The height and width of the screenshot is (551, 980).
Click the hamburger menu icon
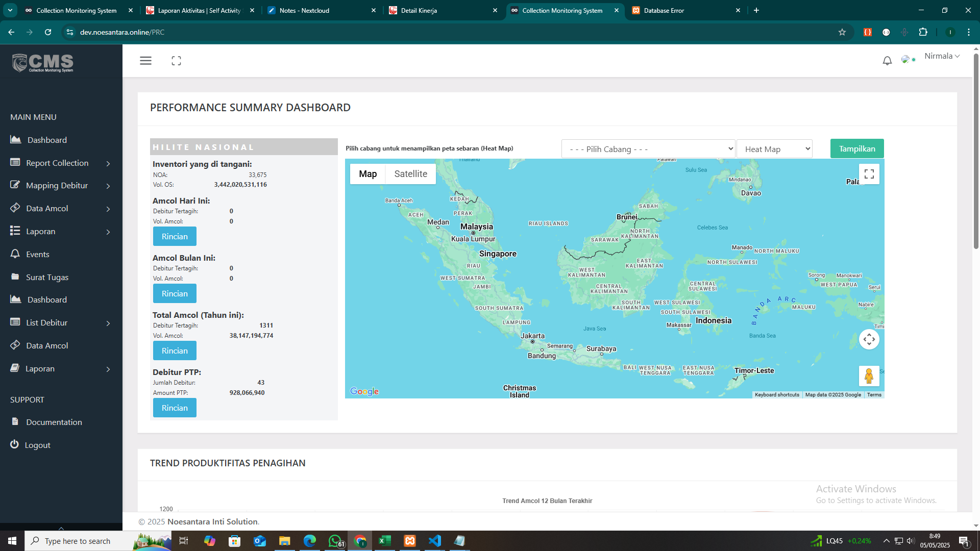tap(145, 61)
